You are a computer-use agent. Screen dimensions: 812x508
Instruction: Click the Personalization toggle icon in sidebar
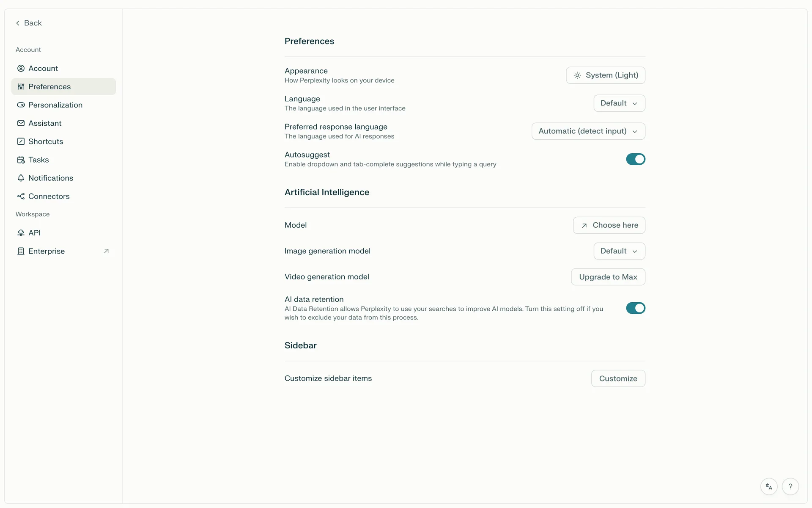21,105
